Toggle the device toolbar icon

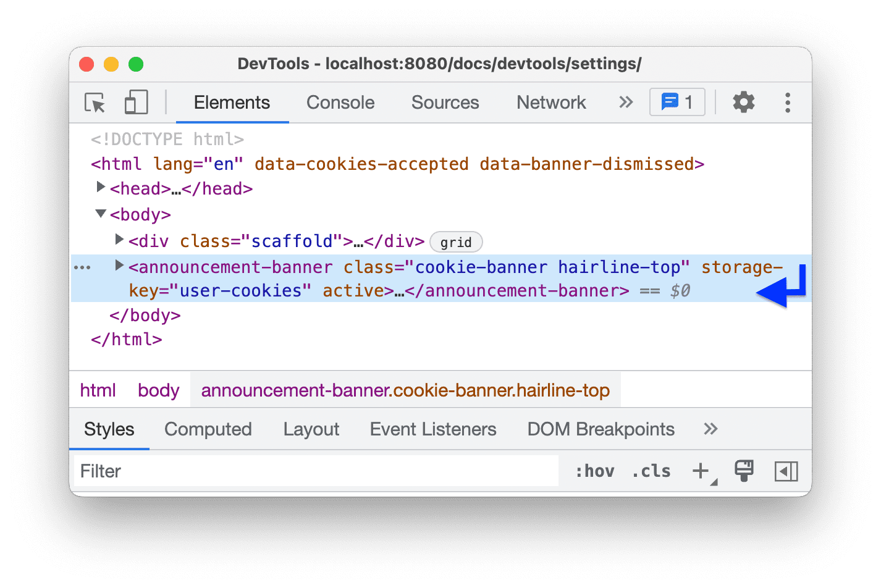coord(136,103)
